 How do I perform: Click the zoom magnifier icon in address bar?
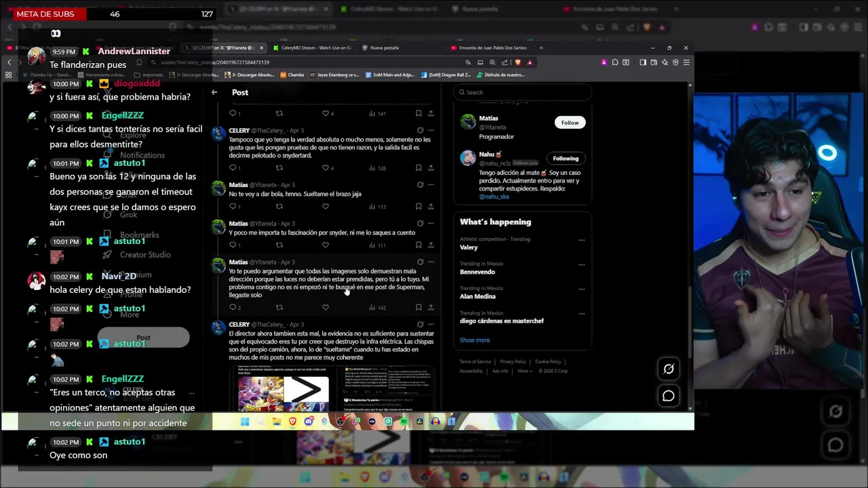pyautogui.click(x=493, y=62)
